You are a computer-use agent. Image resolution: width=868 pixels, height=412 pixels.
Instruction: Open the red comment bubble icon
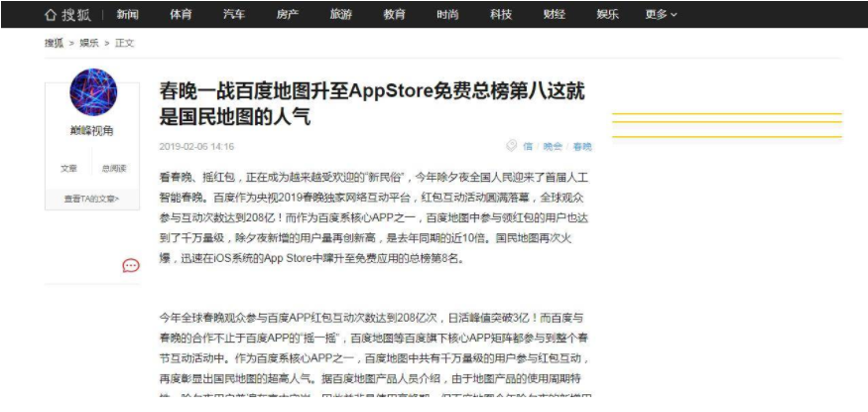coord(131,266)
